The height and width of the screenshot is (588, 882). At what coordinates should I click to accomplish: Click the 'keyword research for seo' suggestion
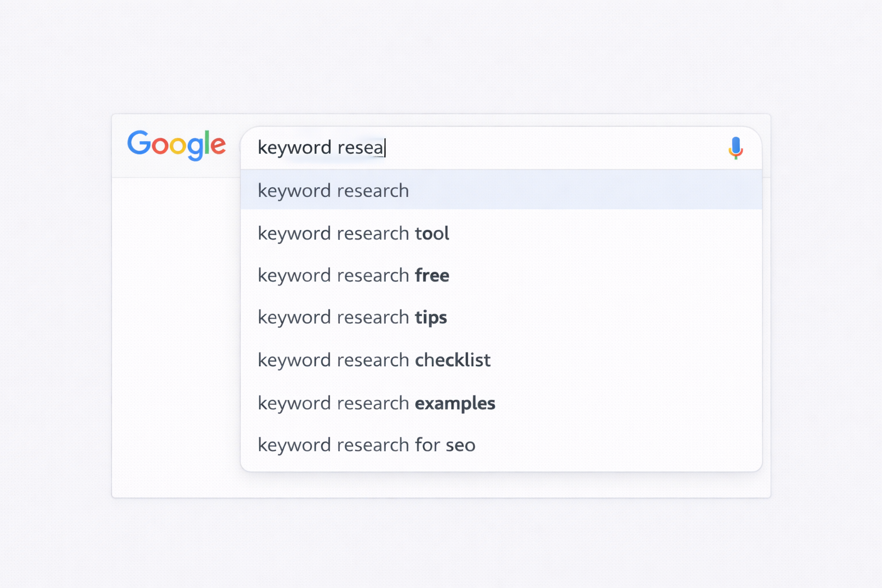[x=366, y=444]
